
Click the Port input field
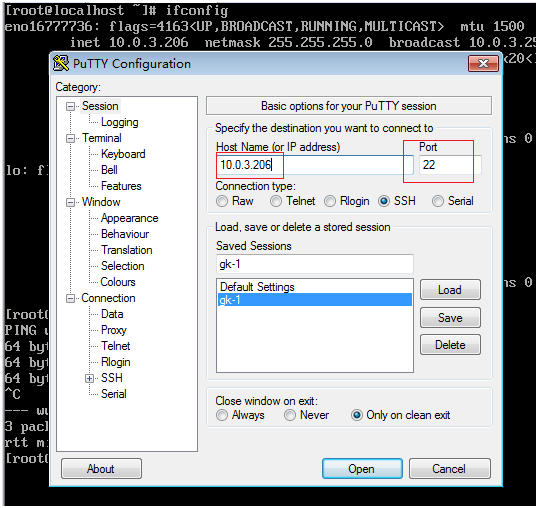click(x=450, y=165)
